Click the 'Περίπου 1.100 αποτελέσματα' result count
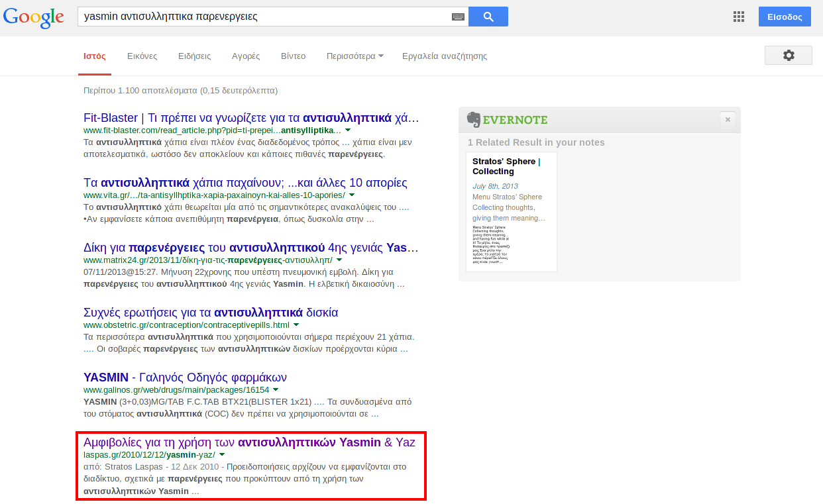The image size is (823, 504). point(181,91)
